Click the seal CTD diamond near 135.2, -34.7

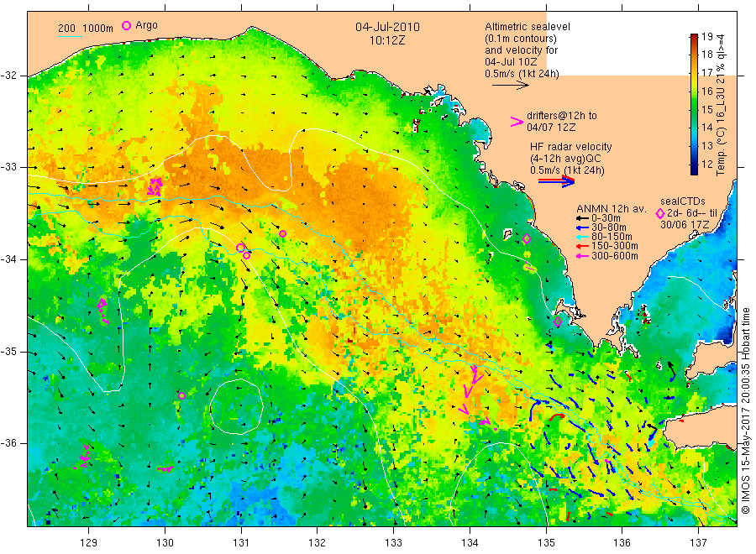tap(558, 321)
